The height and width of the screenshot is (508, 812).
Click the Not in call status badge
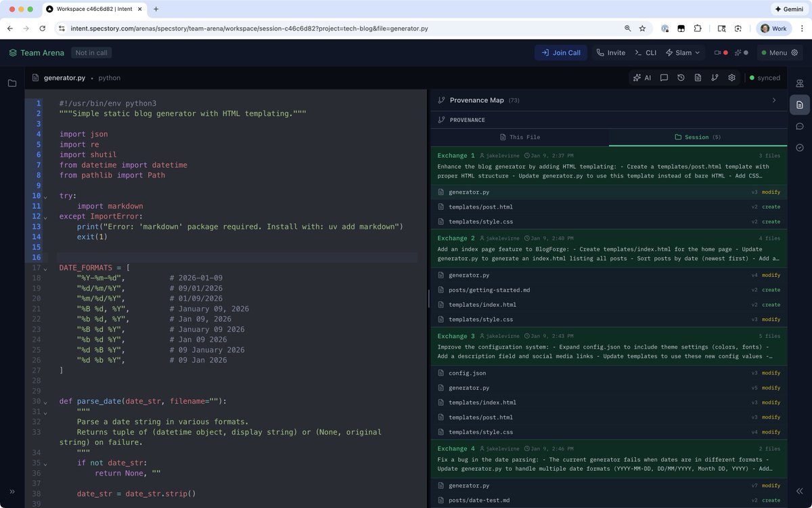click(91, 53)
